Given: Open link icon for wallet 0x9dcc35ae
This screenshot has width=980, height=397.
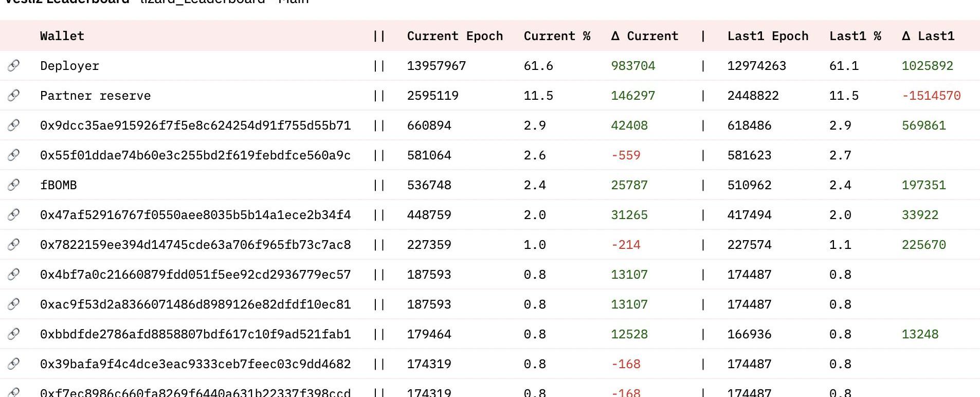Looking at the screenshot, I should pos(14,125).
